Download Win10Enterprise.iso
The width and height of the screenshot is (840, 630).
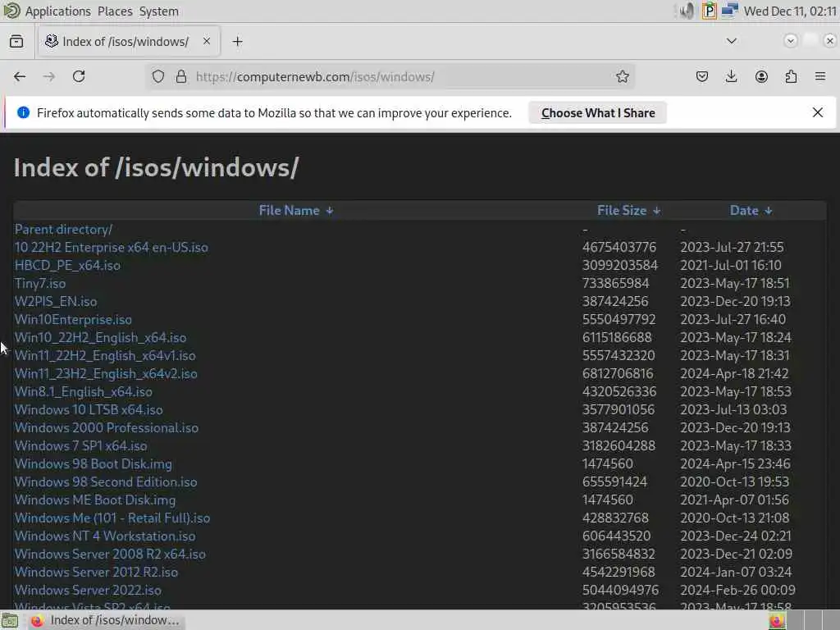(73, 320)
